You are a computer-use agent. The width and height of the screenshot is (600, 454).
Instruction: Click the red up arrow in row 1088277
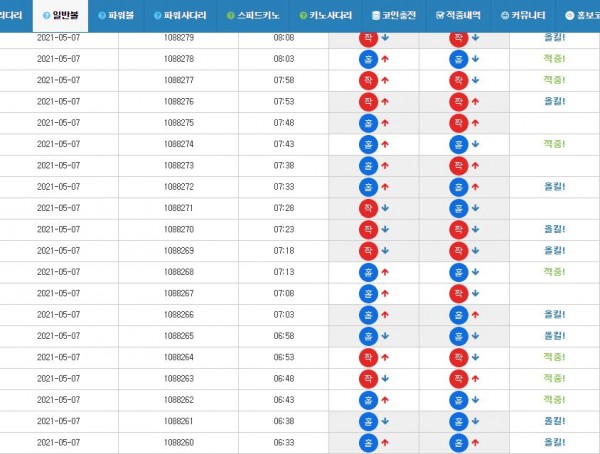coord(385,80)
